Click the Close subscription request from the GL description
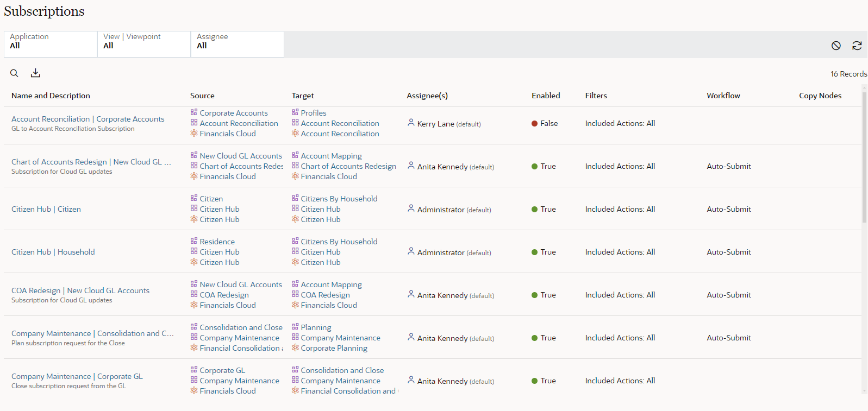The width and height of the screenshot is (868, 411). coord(68,386)
